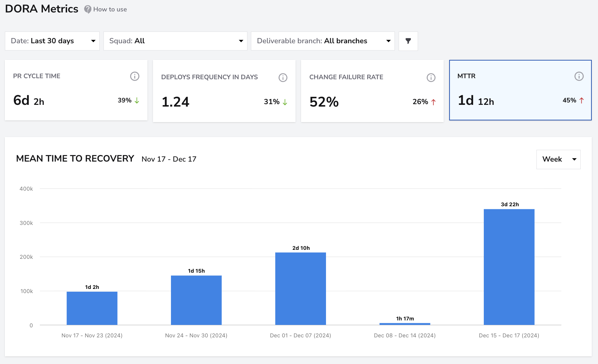Click the PR Cycle Time green down arrow
This screenshot has width=598, height=364.
click(x=137, y=100)
